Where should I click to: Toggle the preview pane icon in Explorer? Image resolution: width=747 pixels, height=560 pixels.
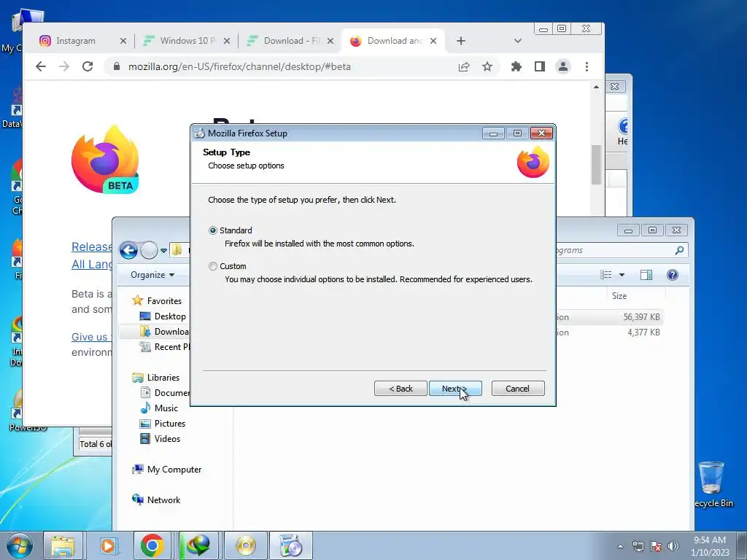(646, 275)
